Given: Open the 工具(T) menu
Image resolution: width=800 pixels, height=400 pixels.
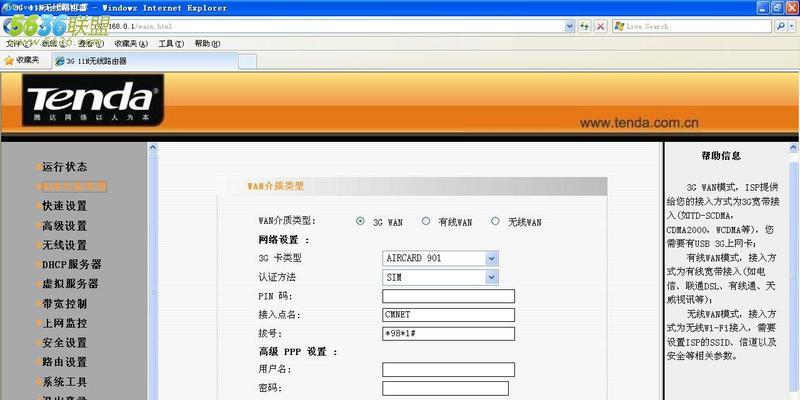Looking at the screenshot, I should [x=171, y=44].
